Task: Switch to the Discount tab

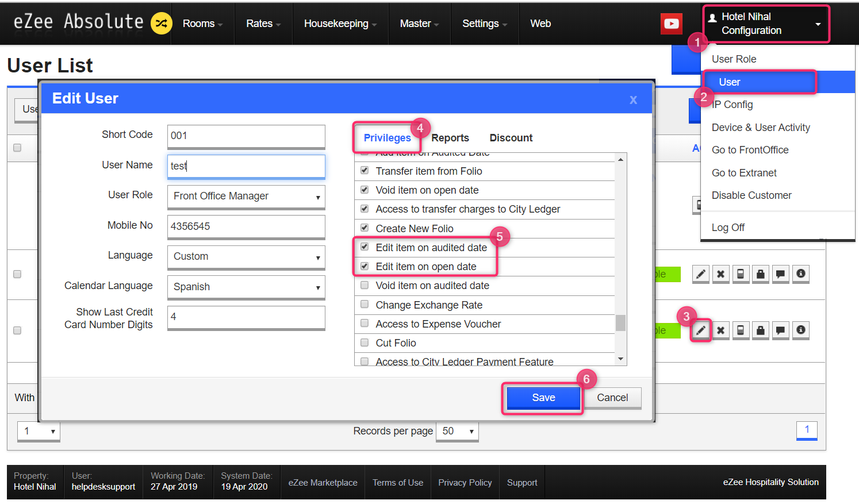Action: click(x=511, y=138)
